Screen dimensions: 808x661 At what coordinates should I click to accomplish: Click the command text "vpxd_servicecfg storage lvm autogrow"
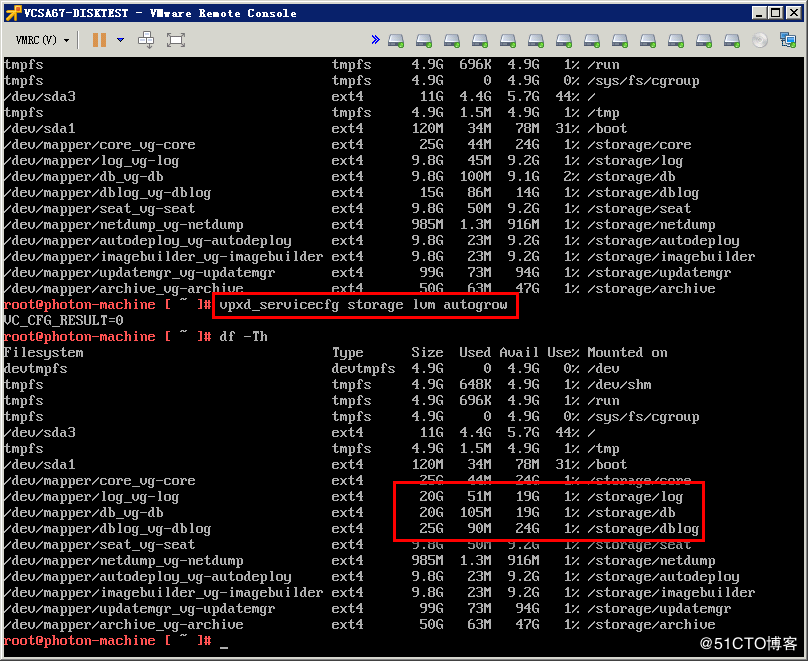click(363, 305)
